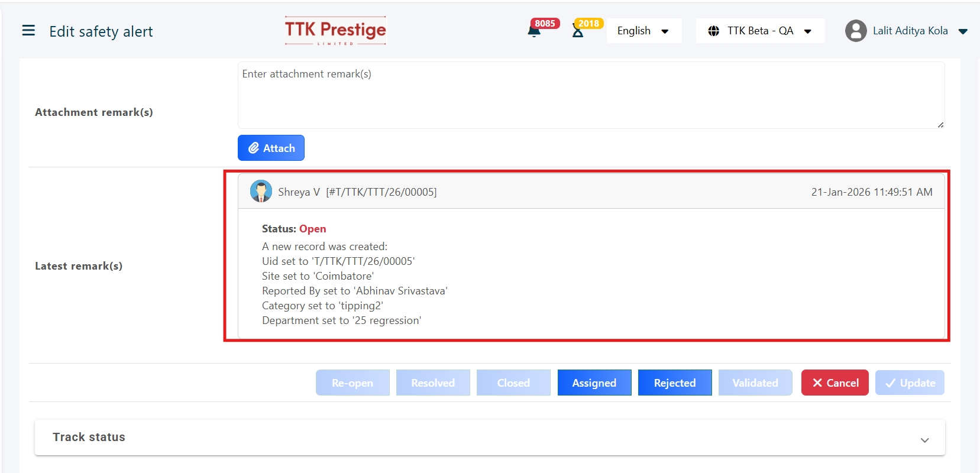980x473 pixels.
Task: Open the hamburger navigation menu
Action: [28, 31]
